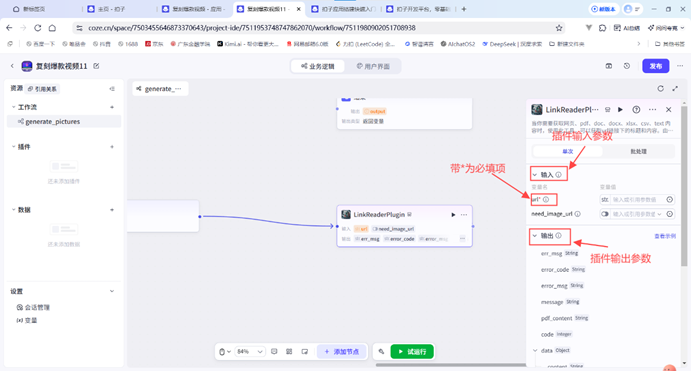Toggle minimap icon in bottom toolbar
This screenshot has width=691, height=371.
(305, 352)
